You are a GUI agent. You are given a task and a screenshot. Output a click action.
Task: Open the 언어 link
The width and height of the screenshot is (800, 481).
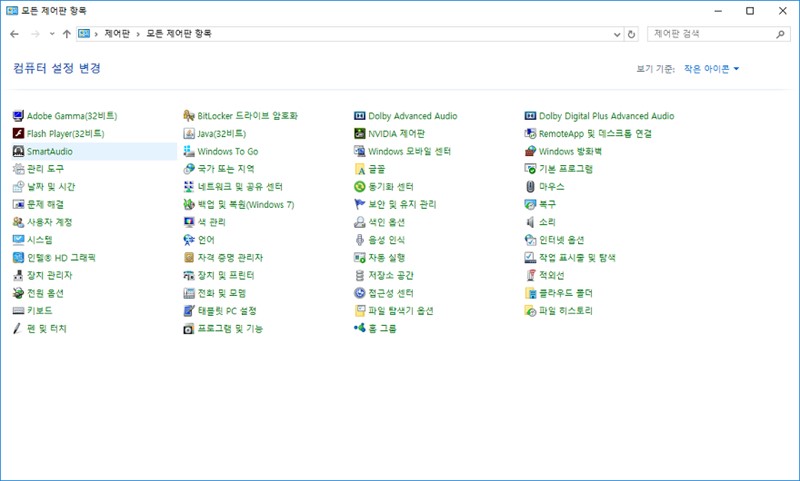(206, 240)
